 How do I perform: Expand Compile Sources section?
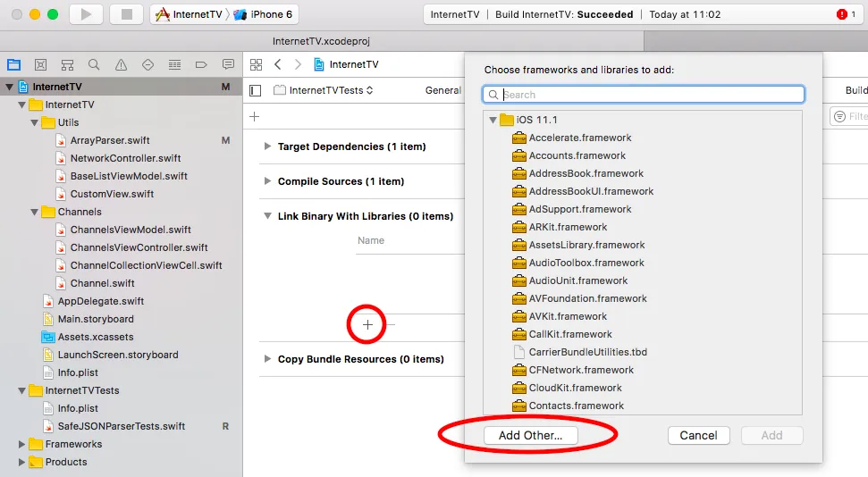[267, 181]
